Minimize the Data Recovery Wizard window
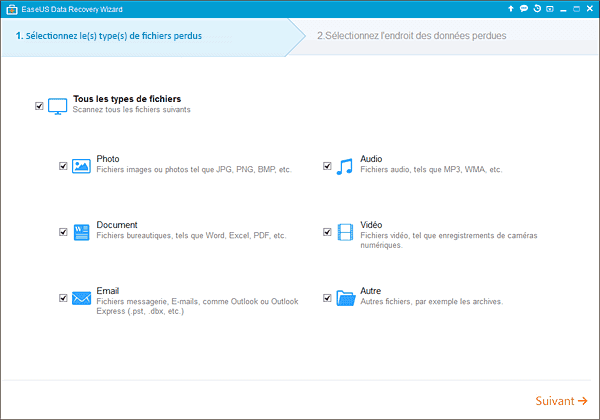 [563, 10]
